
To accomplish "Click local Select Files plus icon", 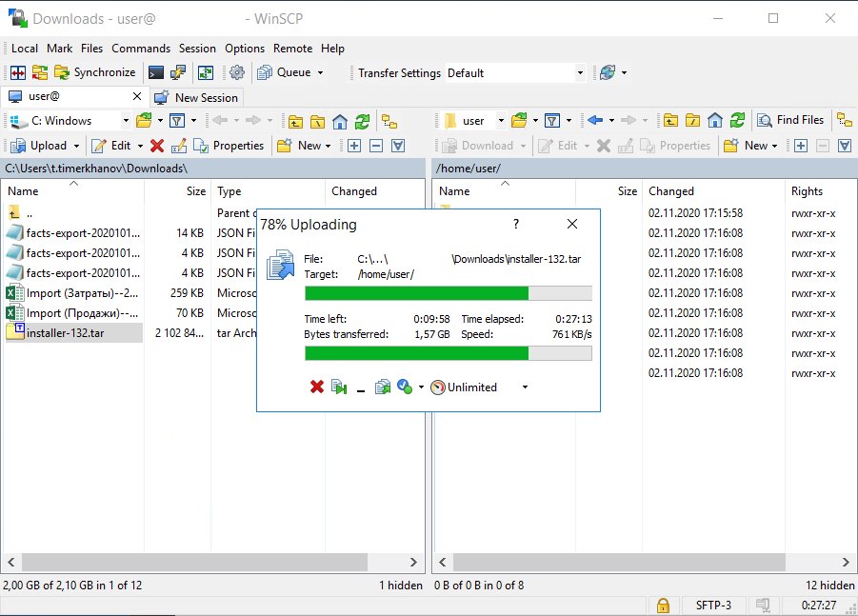I will 354,146.
